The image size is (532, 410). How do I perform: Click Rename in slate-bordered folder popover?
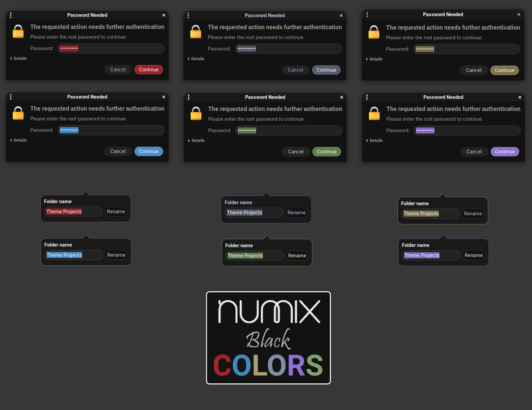coord(297,213)
